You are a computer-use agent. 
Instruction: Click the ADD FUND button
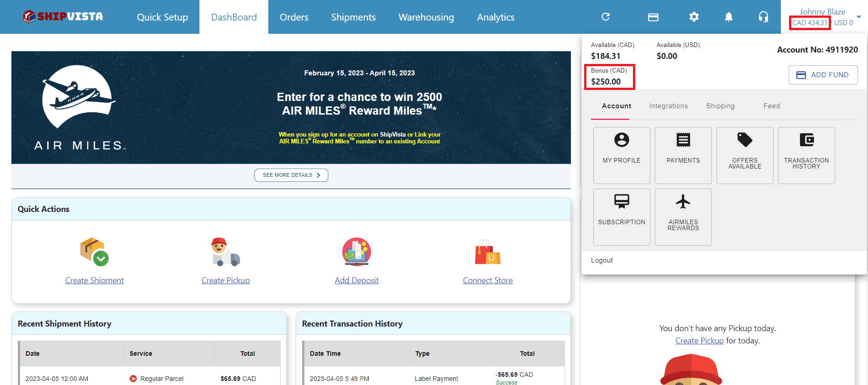coord(823,75)
